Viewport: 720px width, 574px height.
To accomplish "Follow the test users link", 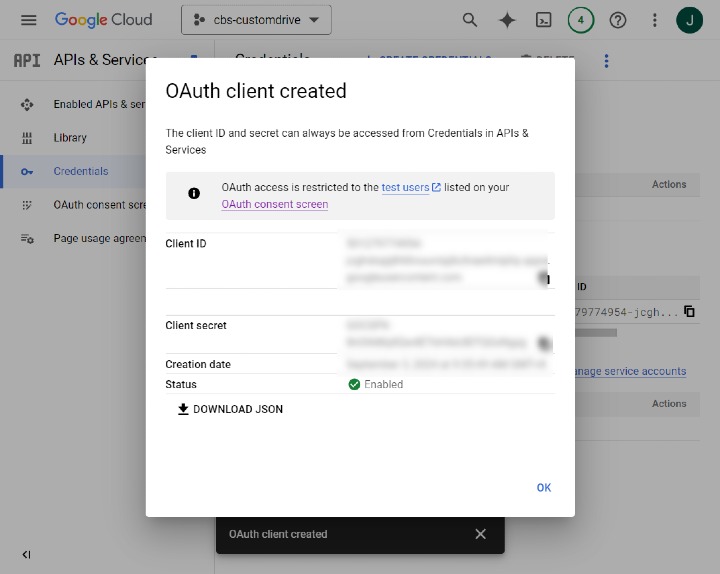I will [x=405, y=187].
